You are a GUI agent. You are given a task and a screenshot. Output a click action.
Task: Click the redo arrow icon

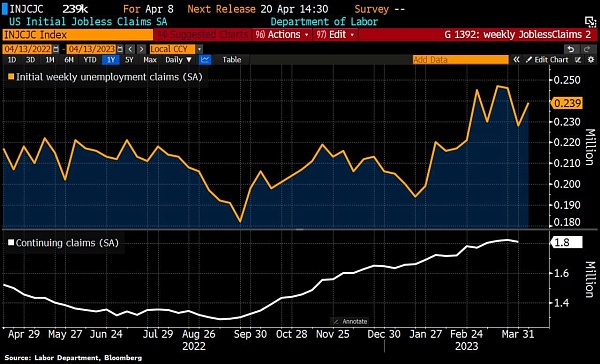coord(587,49)
